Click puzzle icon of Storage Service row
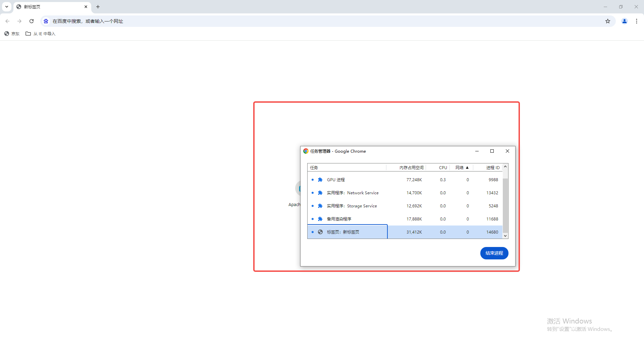Screen dimensions: 644x349 pos(320,206)
